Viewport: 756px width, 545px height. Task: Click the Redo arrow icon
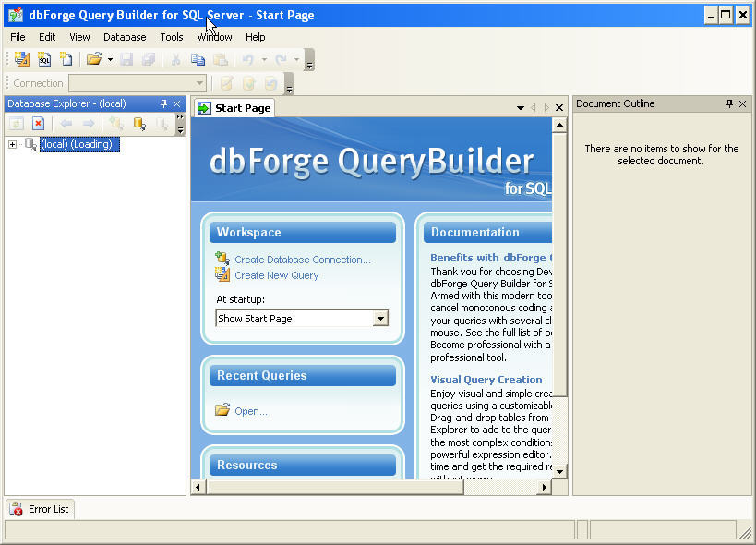(282, 59)
